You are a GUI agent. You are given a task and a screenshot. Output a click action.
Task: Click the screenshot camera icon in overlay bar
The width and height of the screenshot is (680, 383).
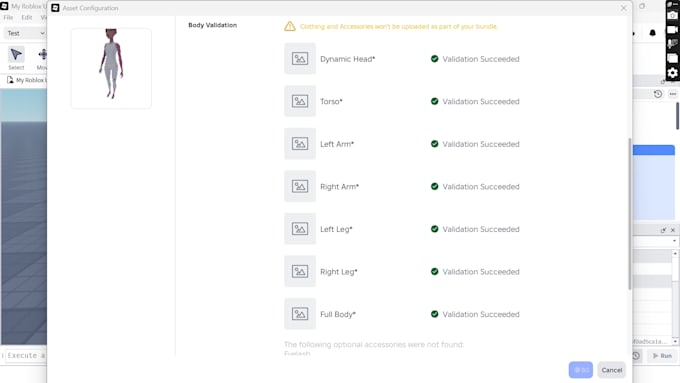pyautogui.click(x=672, y=15)
